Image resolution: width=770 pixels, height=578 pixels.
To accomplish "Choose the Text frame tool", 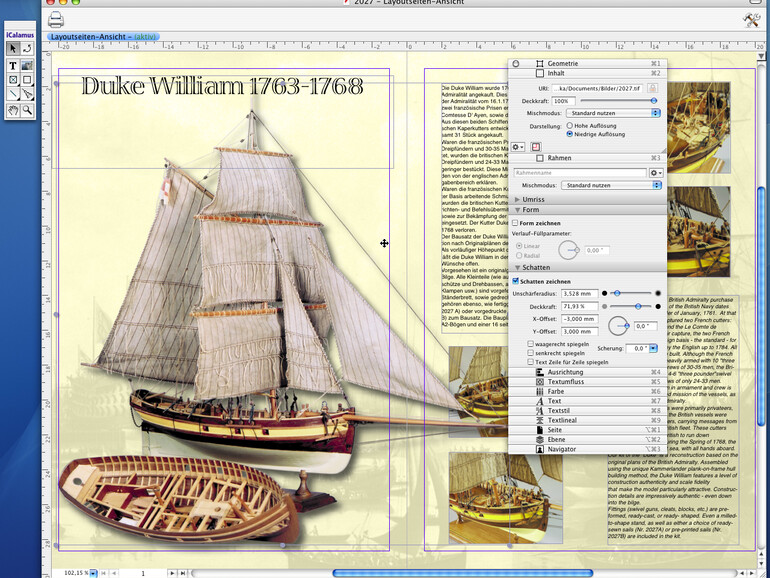I will [x=13, y=65].
